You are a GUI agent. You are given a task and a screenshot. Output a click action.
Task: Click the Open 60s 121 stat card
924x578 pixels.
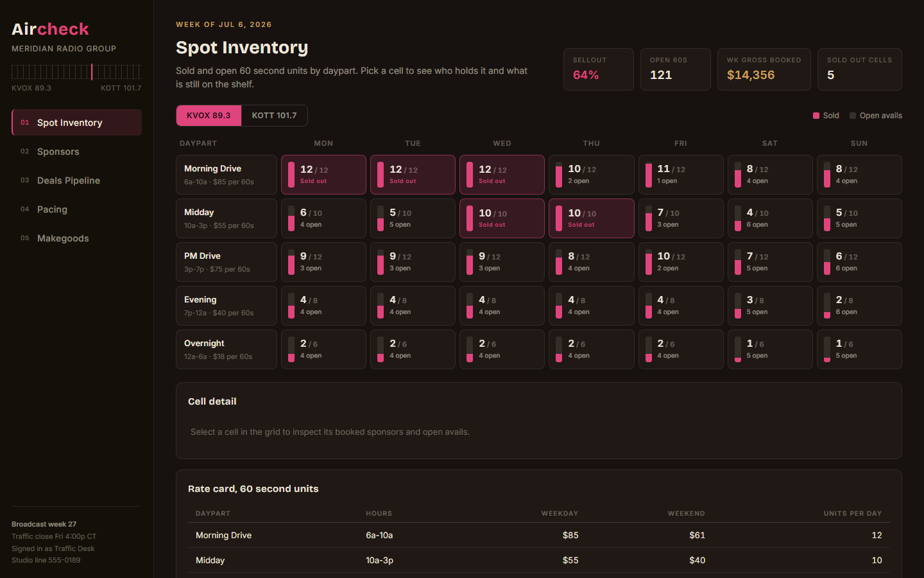(x=675, y=69)
